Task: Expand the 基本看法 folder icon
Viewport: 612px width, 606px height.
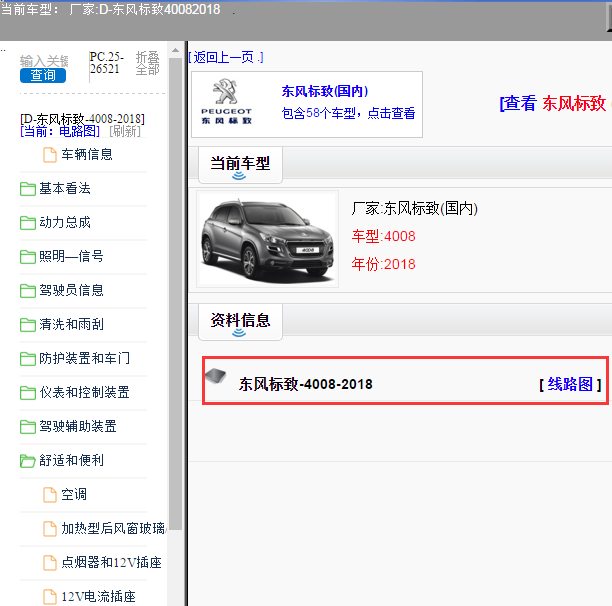Action: [x=28, y=189]
